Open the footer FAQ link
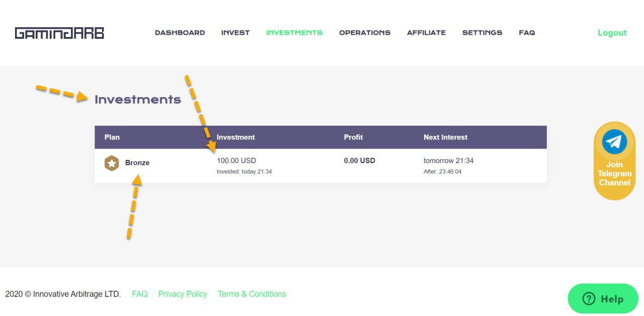Viewport: 644px width, 316px height. 140,294
